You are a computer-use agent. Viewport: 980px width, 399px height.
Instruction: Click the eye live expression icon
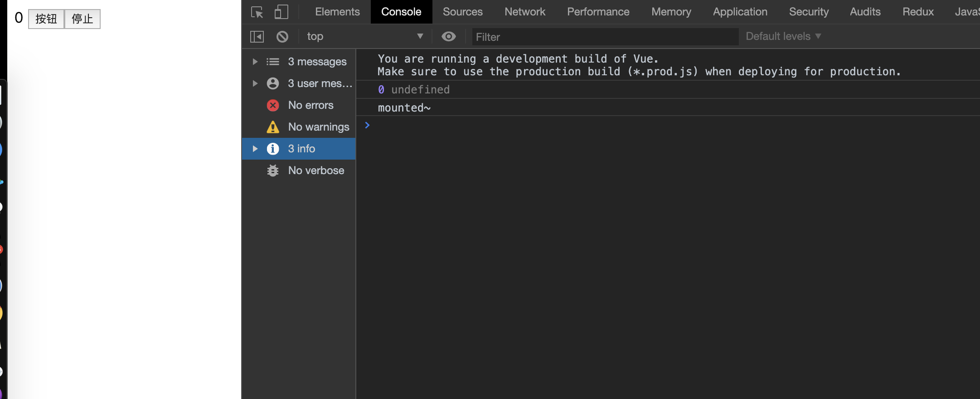point(449,37)
